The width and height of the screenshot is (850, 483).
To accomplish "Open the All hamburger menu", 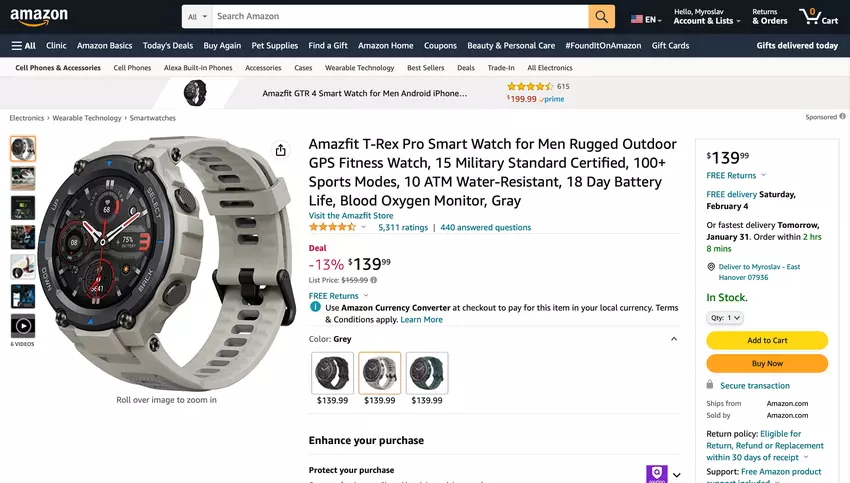I will pyautogui.click(x=24, y=45).
